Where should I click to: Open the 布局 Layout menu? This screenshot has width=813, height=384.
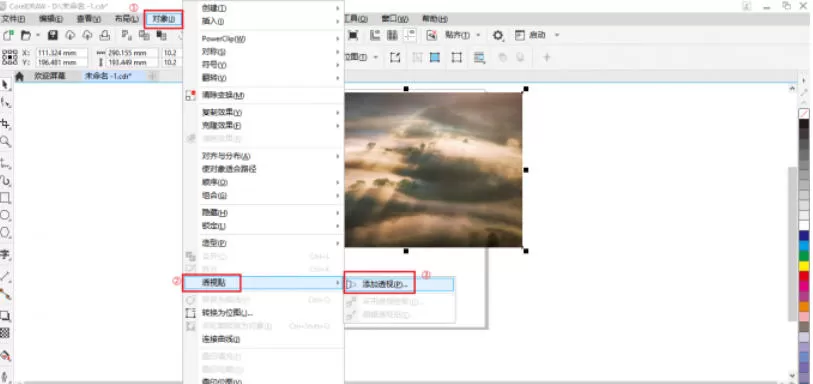[127, 19]
